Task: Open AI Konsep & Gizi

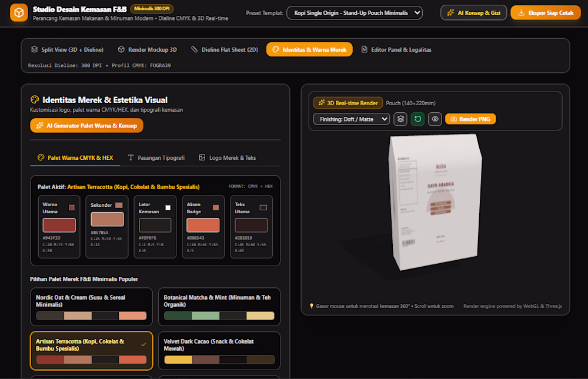Action: point(473,13)
